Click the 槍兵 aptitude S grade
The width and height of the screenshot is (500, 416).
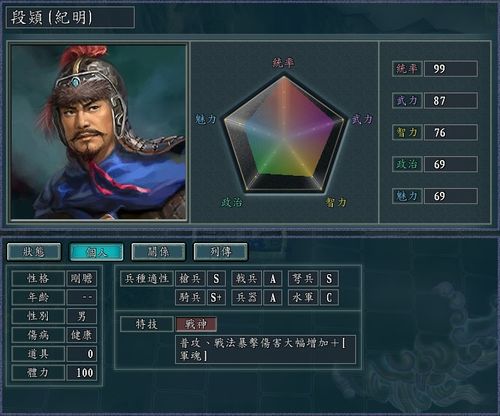[216, 279]
